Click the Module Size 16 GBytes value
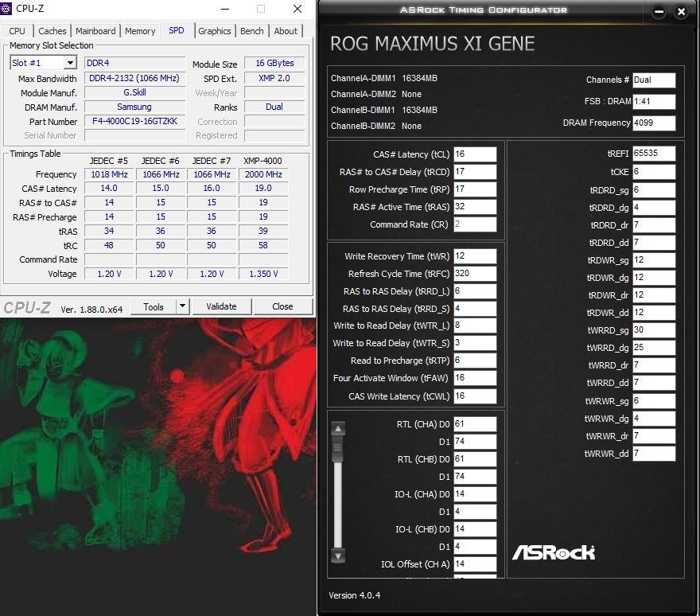The width and height of the screenshot is (700, 616). [x=274, y=63]
